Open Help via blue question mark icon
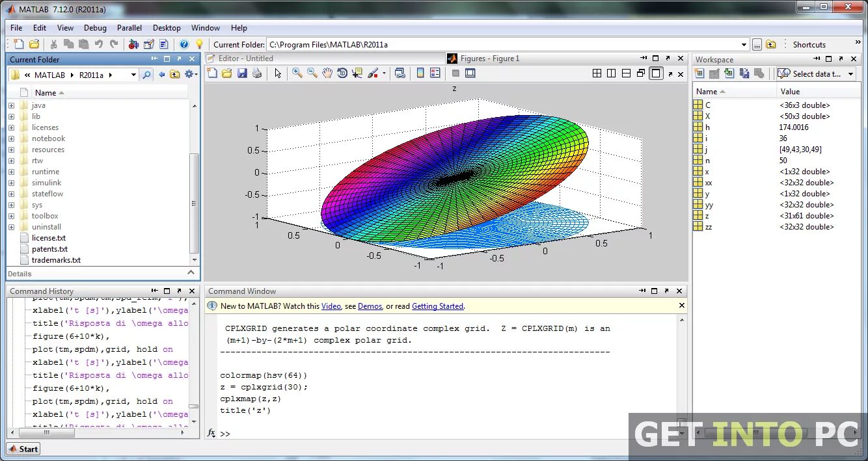This screenshot has width=868, height=461. [x=184, y=44]
